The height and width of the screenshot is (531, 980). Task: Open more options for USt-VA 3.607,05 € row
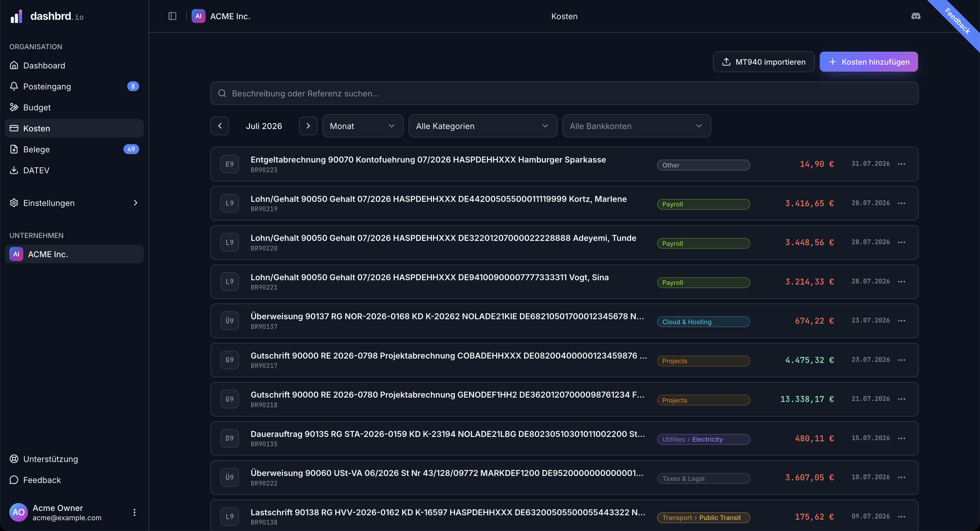(x=902, y=477)
